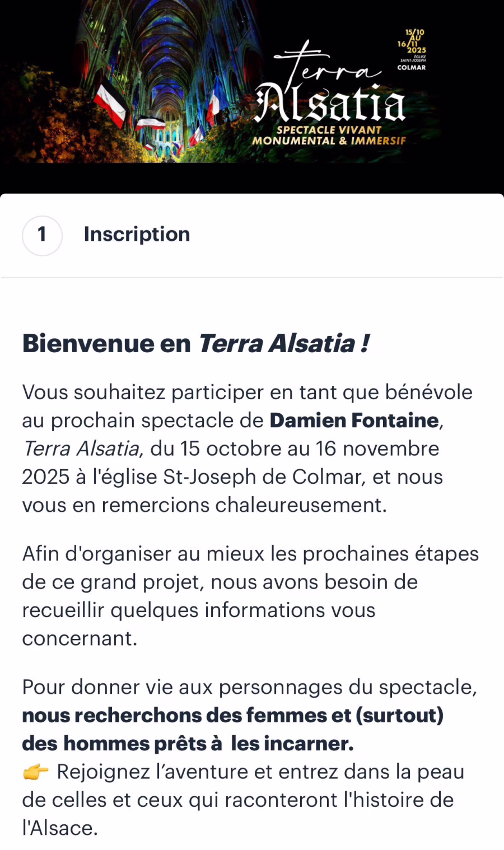Click the French tricolor flag in banner
Screen dimensions: 504x850
pyautogui.click(x=214, y=101)
